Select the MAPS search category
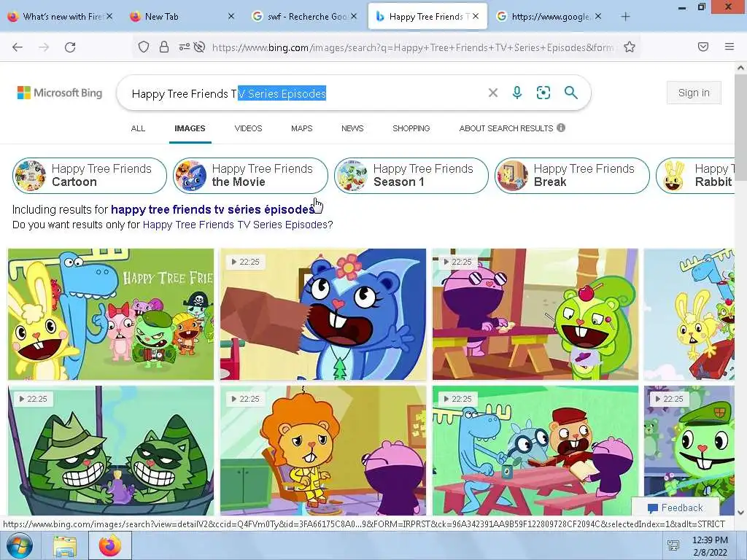The width and height of the screenshot is (747, 560). tap(301, 128)
